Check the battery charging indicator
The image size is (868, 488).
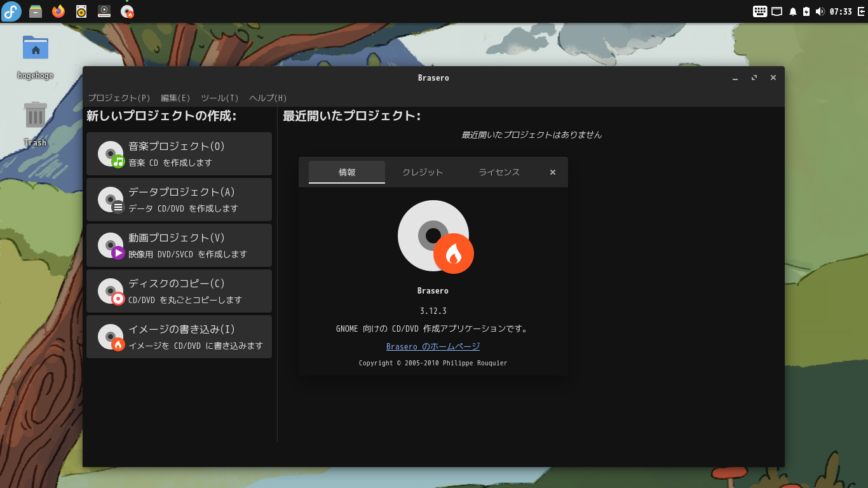coord(806,11)
